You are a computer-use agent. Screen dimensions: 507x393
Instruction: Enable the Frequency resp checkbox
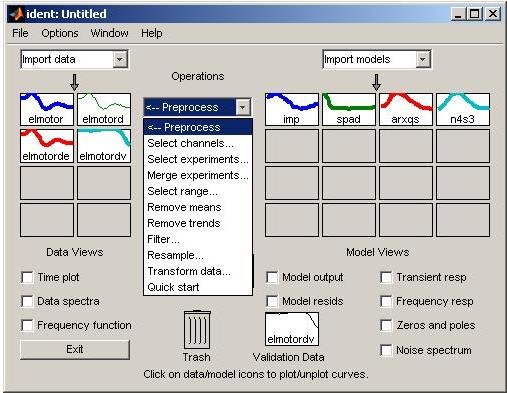[386, 301]
